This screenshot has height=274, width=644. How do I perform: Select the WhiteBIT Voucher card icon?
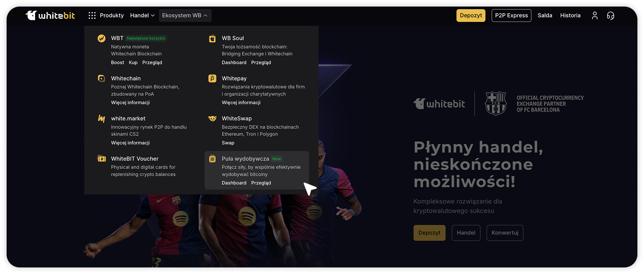[x=102, y=158]
